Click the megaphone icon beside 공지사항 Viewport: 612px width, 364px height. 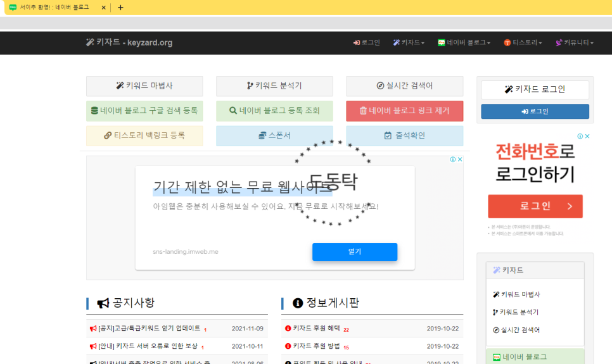(x=103, y=303)
